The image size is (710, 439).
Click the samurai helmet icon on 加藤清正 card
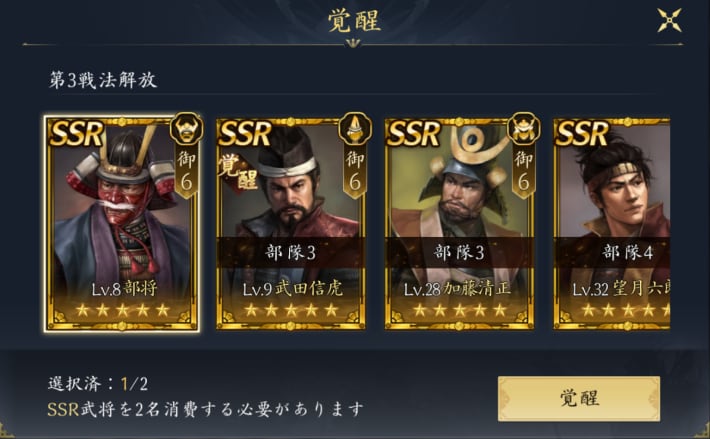click(x=523, y=129)
